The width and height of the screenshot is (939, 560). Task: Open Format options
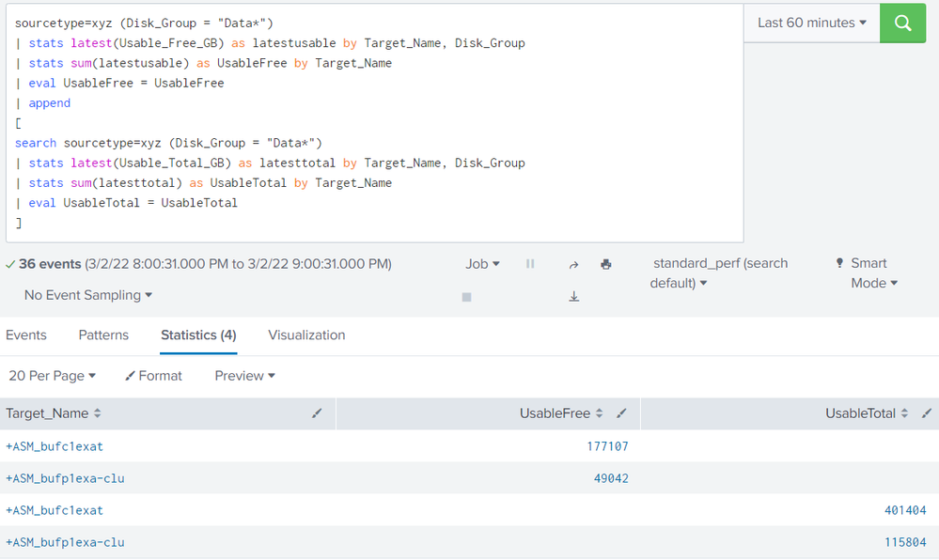pos(153,376)
